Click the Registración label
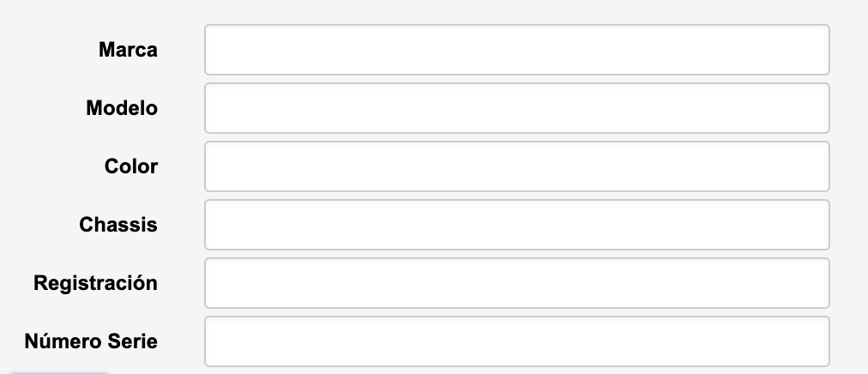This screenshot has height=374, width=868. 95,283
